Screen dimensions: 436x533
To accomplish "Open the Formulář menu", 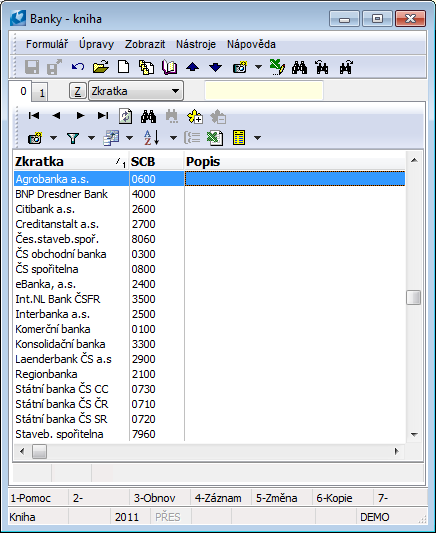I will click(47, 44).
